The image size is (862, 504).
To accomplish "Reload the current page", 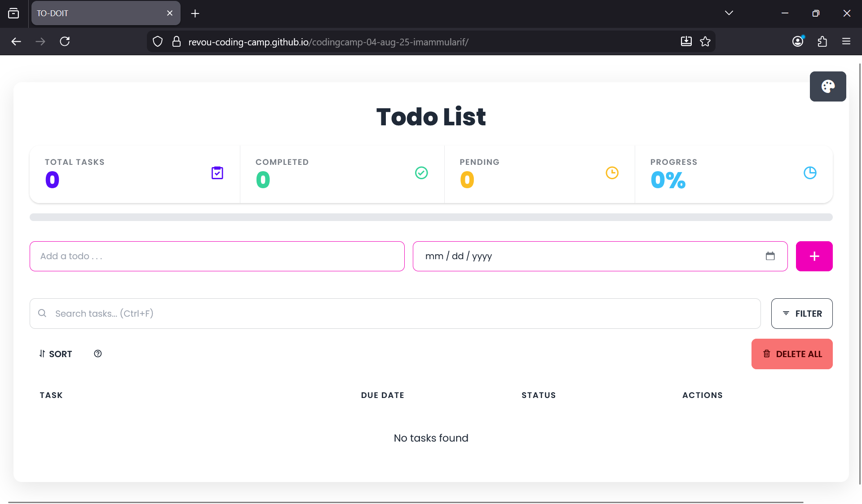I will [x=65, y=42].
